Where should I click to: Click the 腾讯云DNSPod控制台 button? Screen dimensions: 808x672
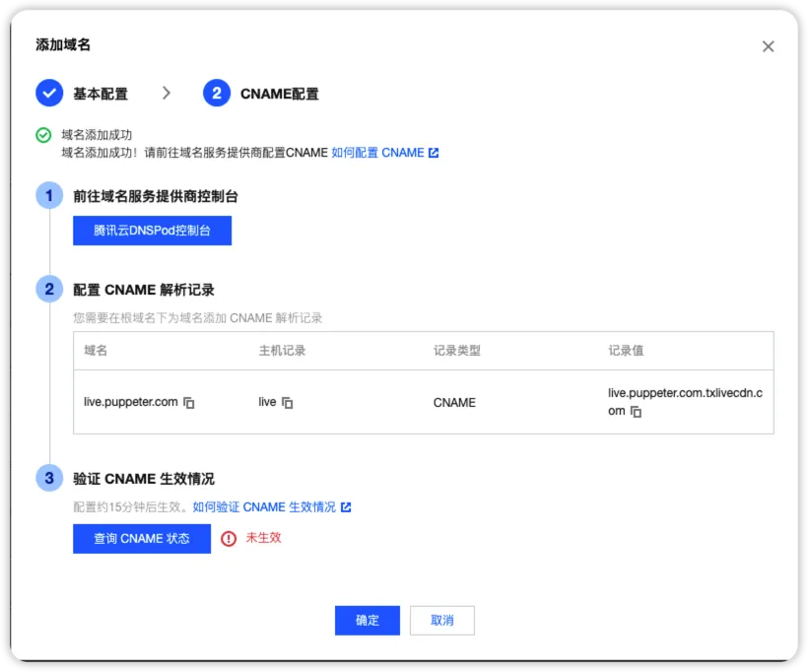click(x=152, y=231)
